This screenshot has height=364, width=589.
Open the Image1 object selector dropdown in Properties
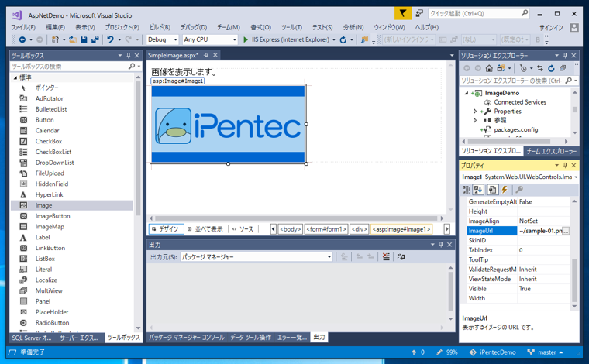(x=576, y=177)
